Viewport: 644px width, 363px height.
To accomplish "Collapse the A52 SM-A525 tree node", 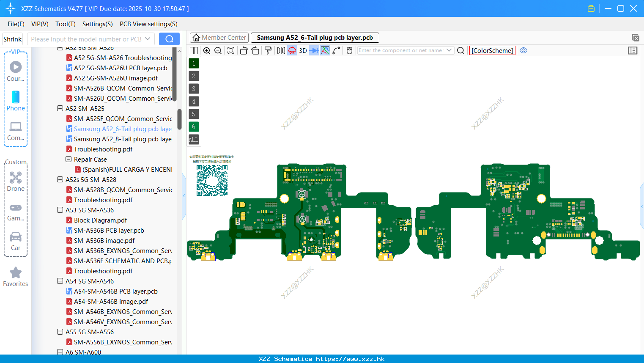I will click(x=60, y=108).
